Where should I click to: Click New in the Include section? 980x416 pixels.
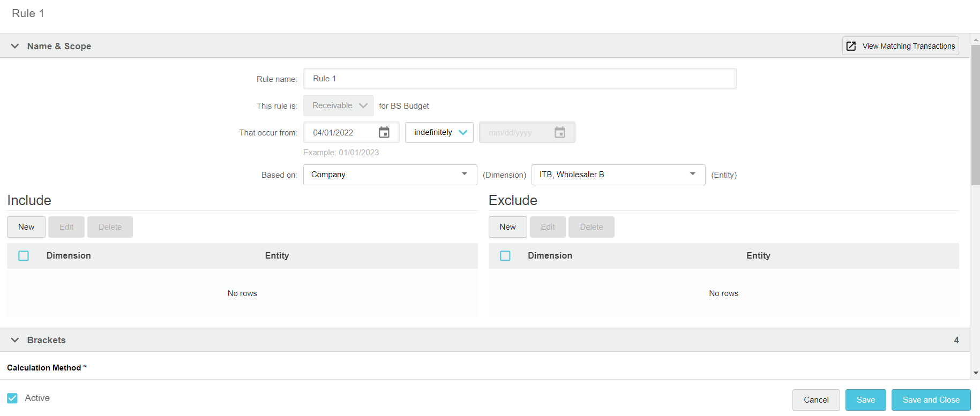point(26,227)
